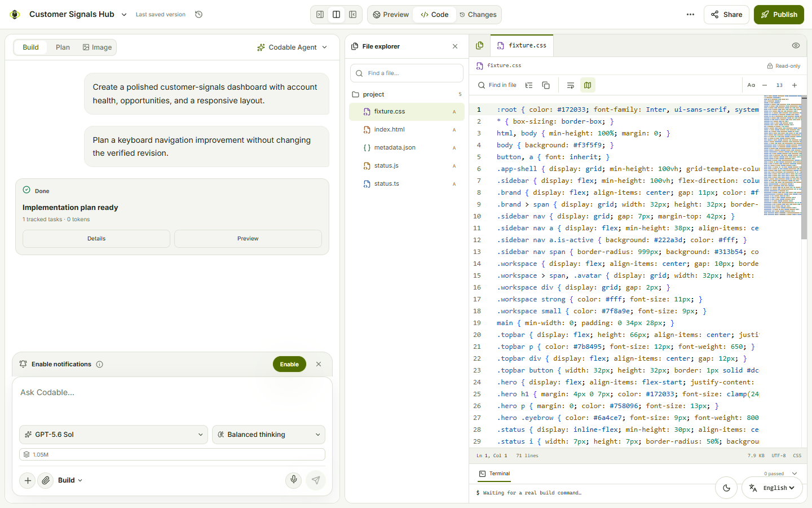Click the 1.05M context token indicator

pos(172,454)
